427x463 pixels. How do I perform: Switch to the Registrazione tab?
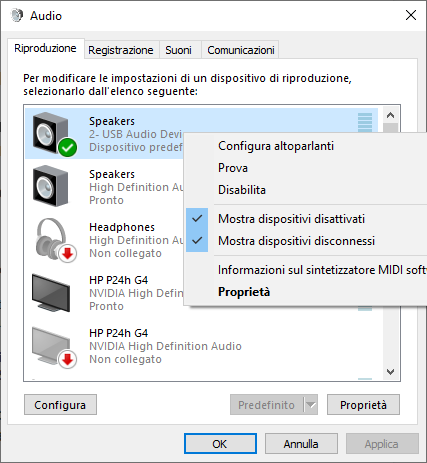[121, 50]
